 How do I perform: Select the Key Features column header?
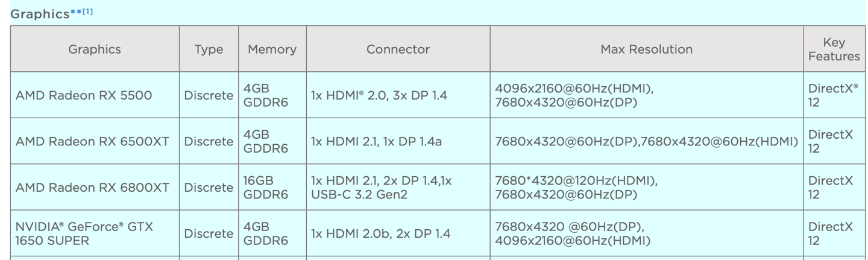point(834,49)
